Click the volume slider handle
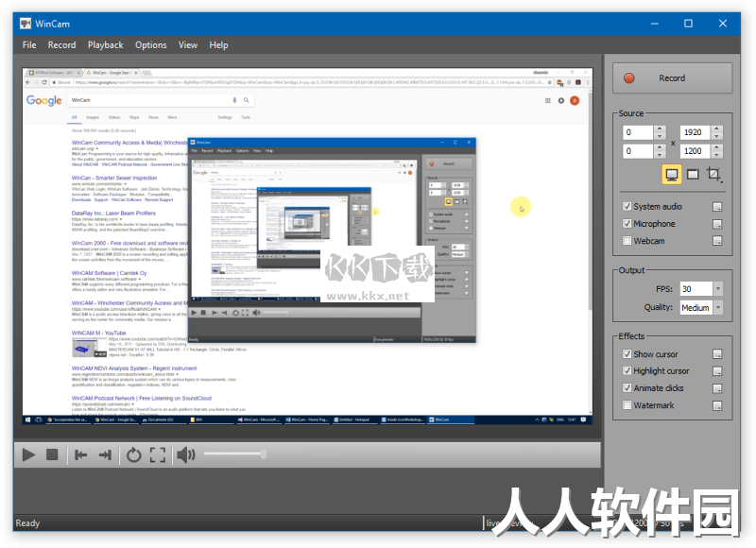Image resolution: width=756 pixels, height=548 pixels. 264,454
